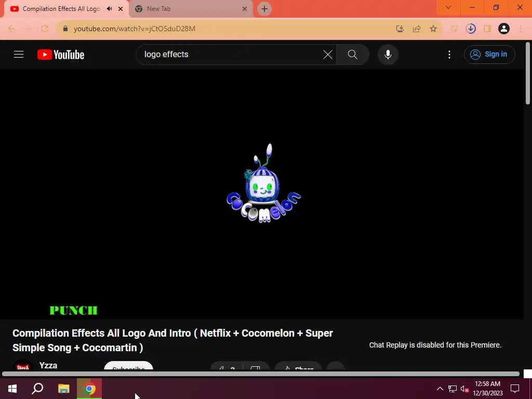Click the video title text
Screen dimensions: 532x399
(172, 340)
